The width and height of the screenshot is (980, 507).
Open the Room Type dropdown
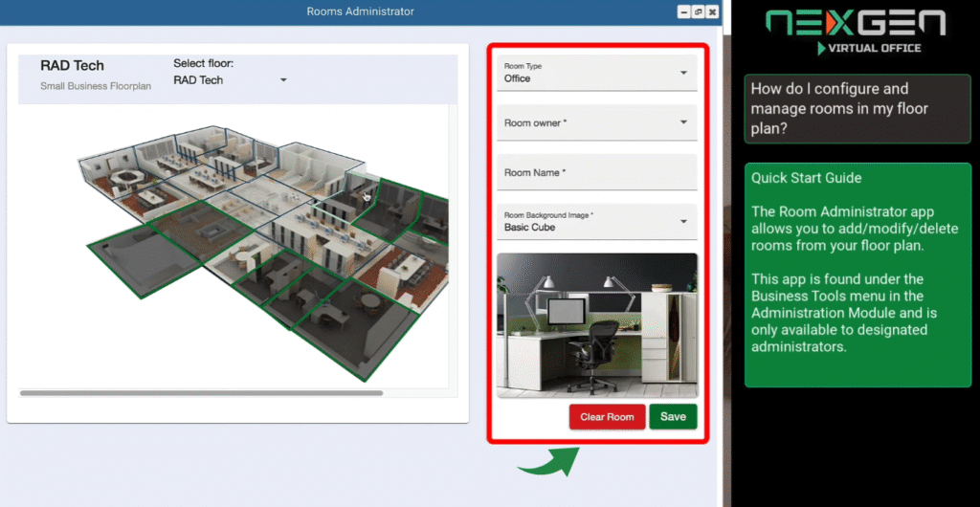click(597, 74)
